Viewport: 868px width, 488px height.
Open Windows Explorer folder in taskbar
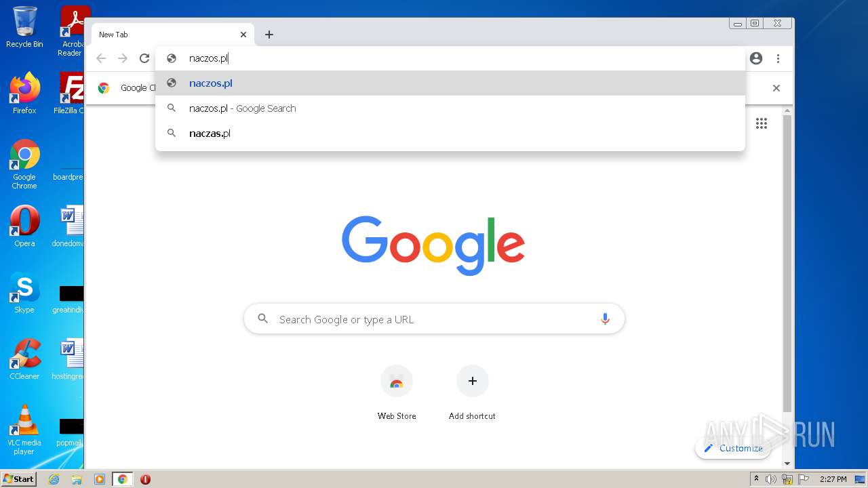(77, 479)
